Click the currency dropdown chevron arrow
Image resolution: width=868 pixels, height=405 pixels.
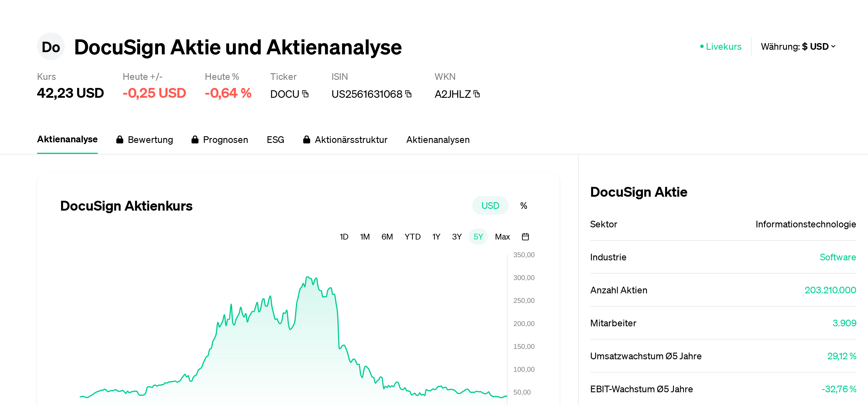point(833,47)
